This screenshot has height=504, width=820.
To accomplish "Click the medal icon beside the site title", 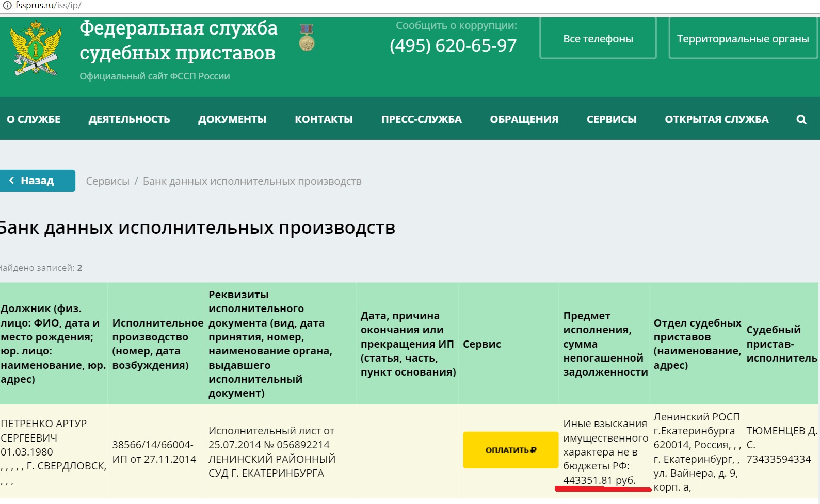I will pyautogui.click(x=307, y=37).
